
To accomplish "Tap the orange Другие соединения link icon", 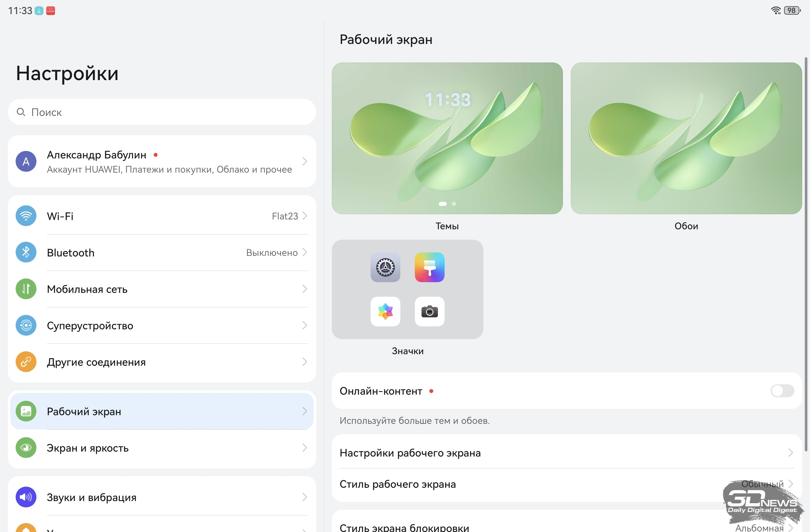I will (26, 362).
